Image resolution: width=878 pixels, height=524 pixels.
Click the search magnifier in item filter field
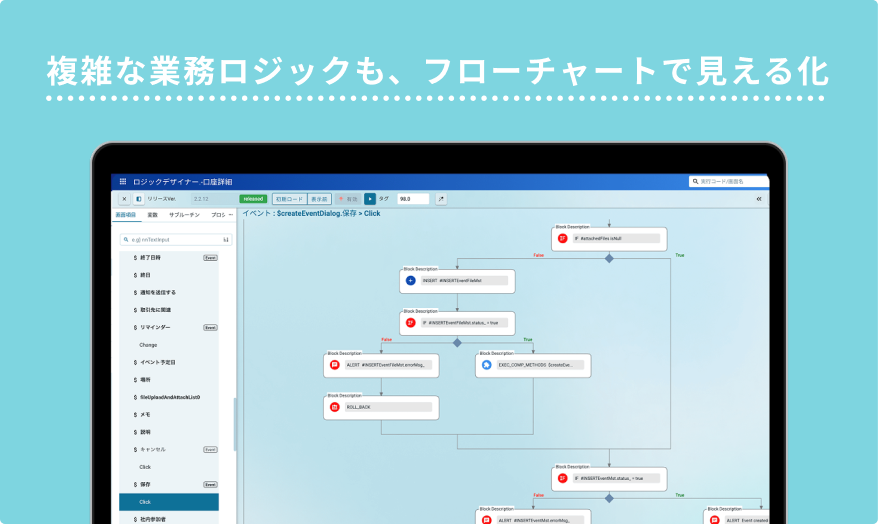pos(126,240)
